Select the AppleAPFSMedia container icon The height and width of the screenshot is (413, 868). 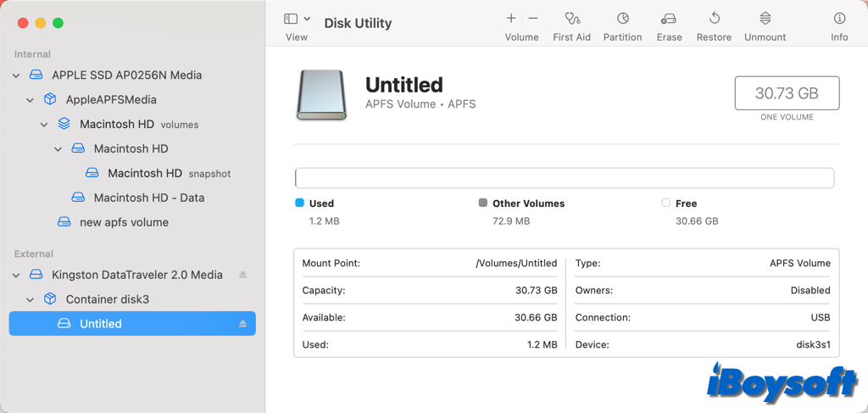(x=50, y=100)
